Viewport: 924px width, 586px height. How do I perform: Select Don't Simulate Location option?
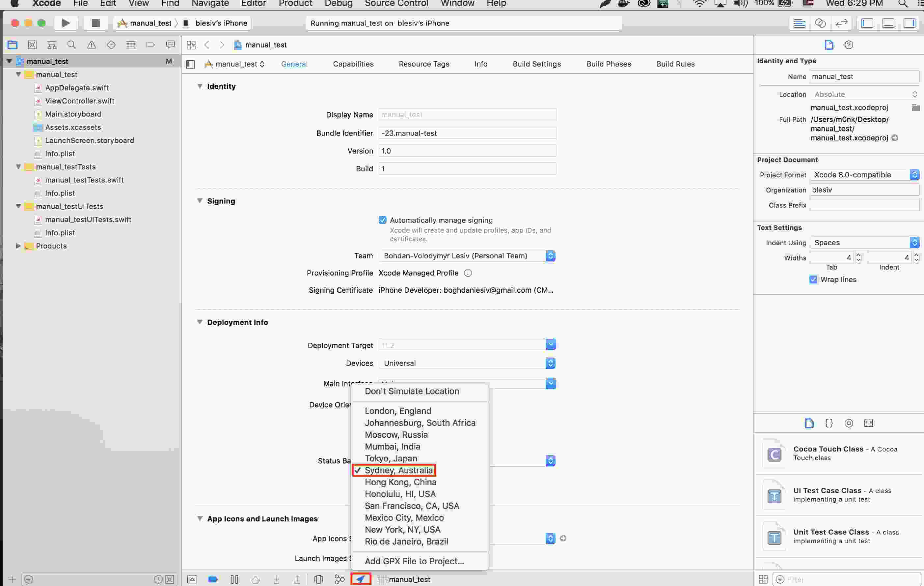point(412,391)
